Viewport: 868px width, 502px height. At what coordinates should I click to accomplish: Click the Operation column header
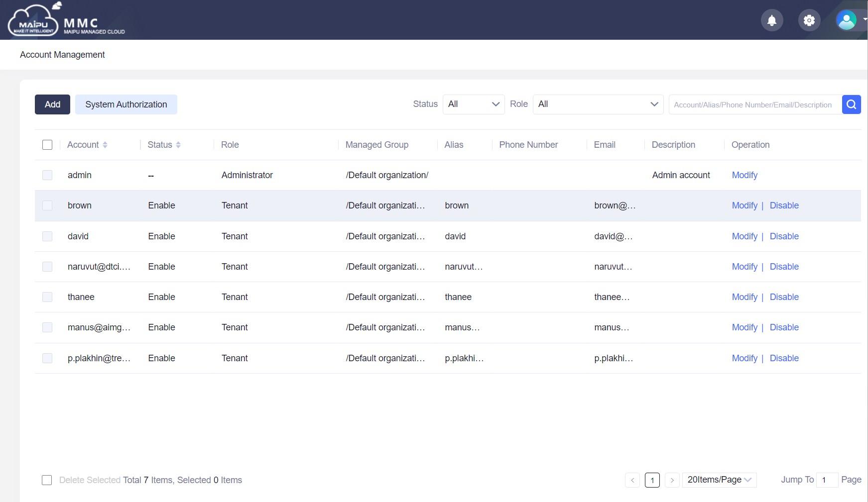coord(750,145)
